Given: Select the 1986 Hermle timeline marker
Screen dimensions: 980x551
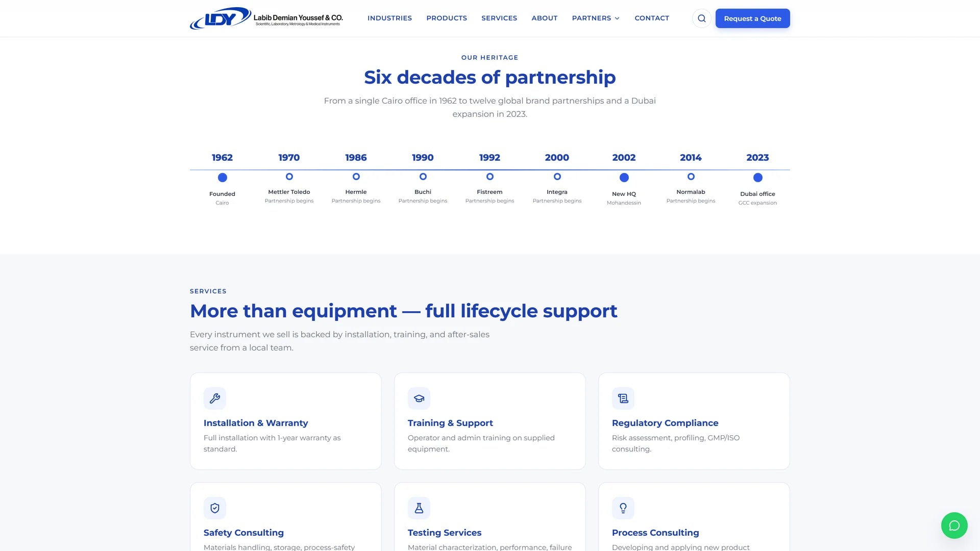Looking at the screenshot, I should click(356, 177).
